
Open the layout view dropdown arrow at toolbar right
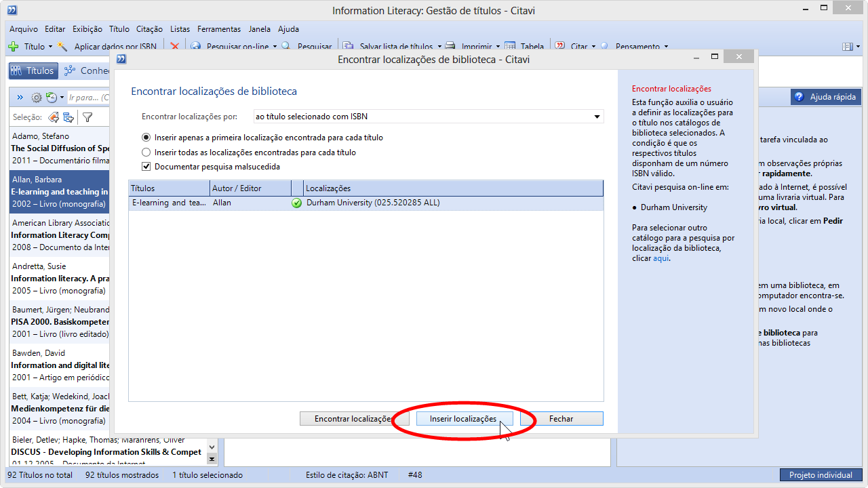(857, 47)
